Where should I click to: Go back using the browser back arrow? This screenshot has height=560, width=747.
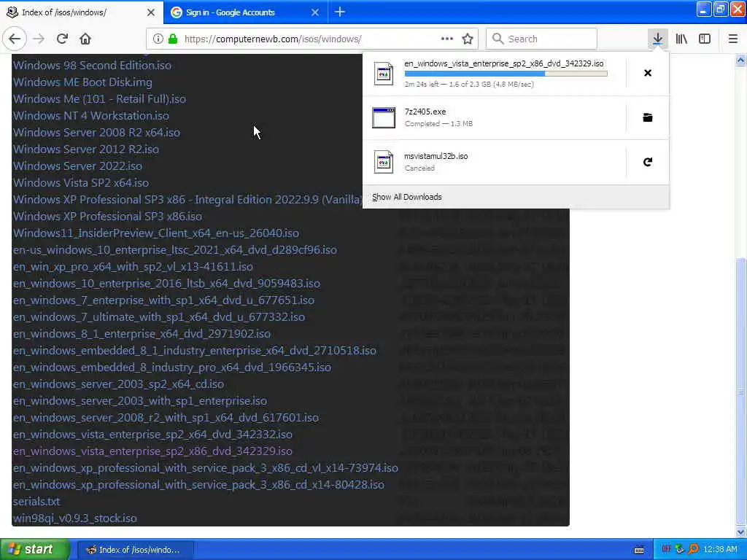click(x=15, y=39)
